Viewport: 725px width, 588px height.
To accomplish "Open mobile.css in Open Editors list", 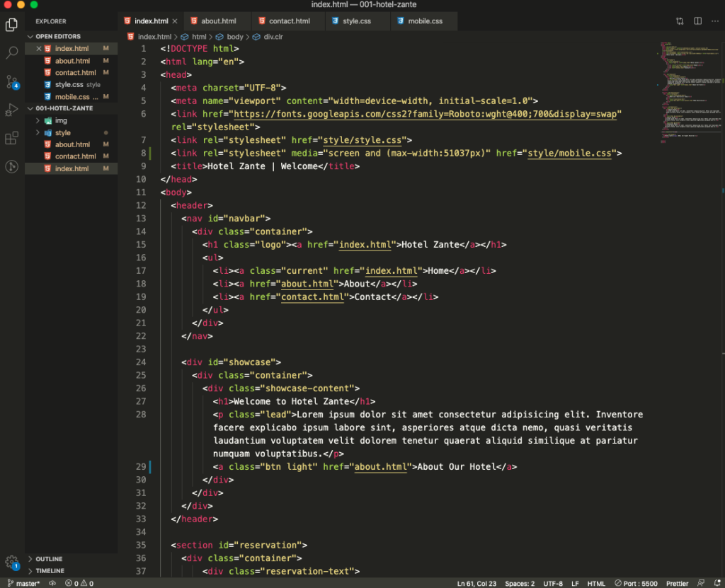I will [x=72, y=97].
